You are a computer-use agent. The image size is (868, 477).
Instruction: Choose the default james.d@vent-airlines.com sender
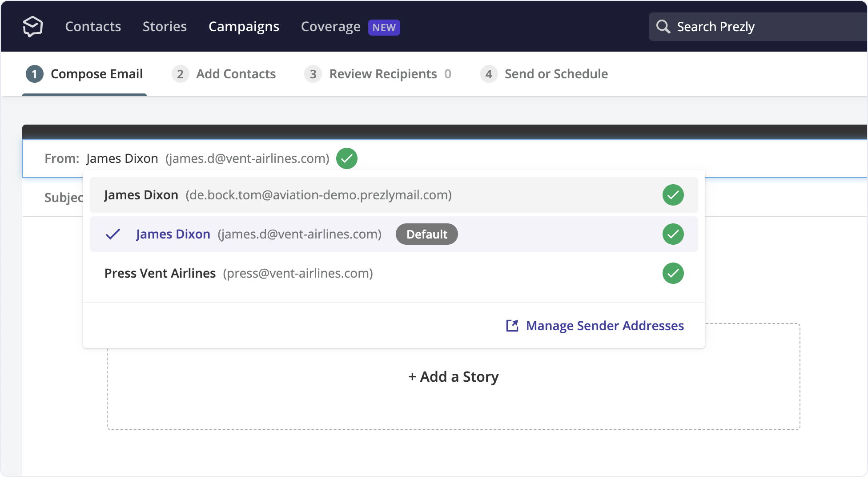(x=394, y=234)
